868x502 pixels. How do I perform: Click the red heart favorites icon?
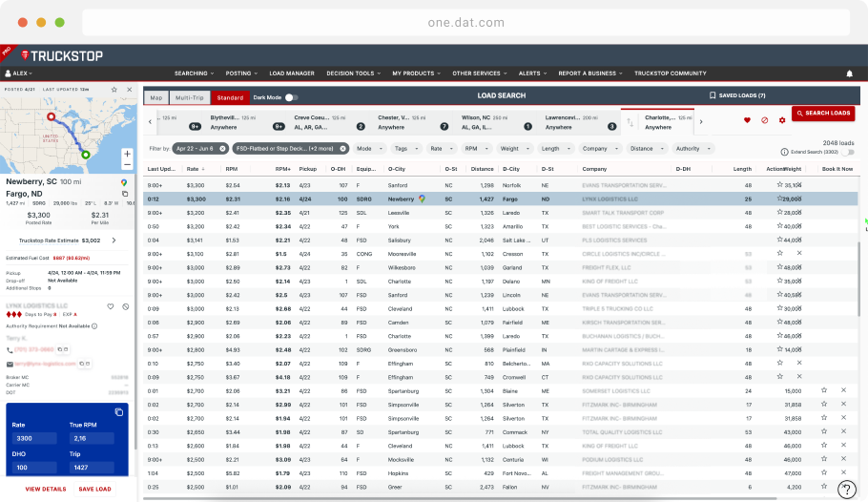click(x=747, y=120)
